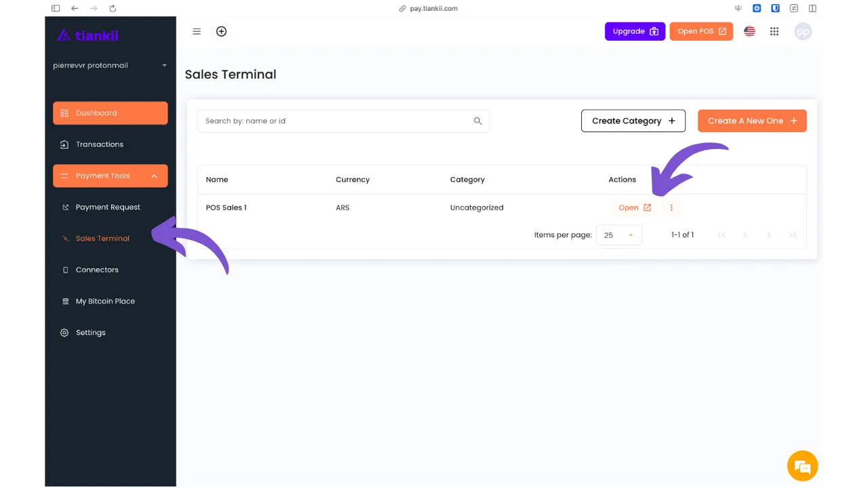
Task: Click the US flag language selector
Action: pyautogui.click(x=749, y=31)
